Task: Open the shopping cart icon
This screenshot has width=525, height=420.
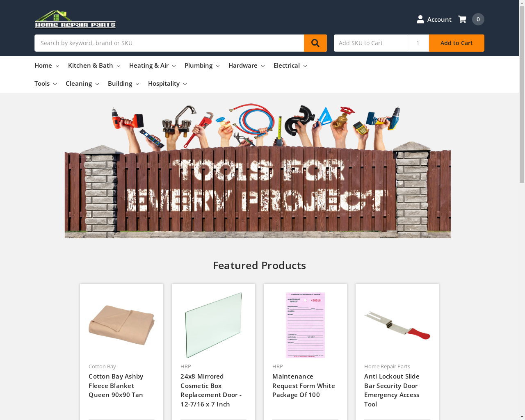Action: [462, 19]
